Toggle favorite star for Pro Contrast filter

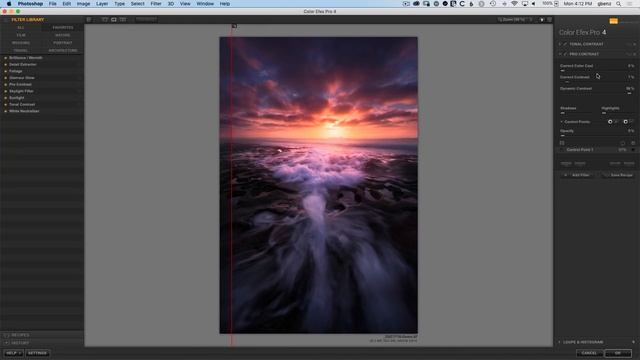5,84
